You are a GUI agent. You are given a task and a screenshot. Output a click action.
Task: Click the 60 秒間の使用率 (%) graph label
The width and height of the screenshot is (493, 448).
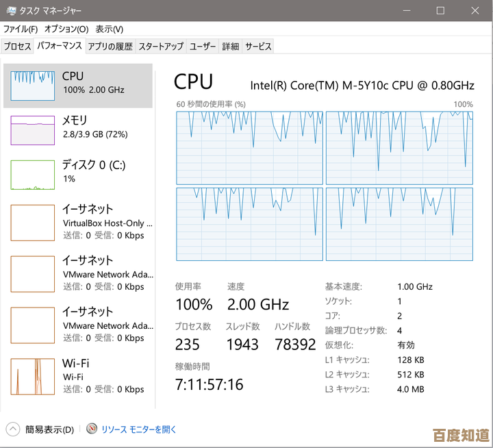click(x=211, y=104)
